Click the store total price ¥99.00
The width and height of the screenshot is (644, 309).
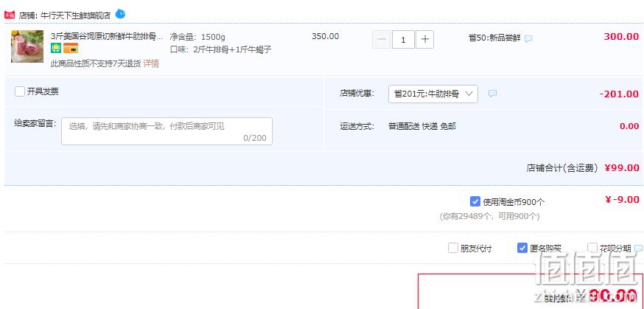coord(622,167)
